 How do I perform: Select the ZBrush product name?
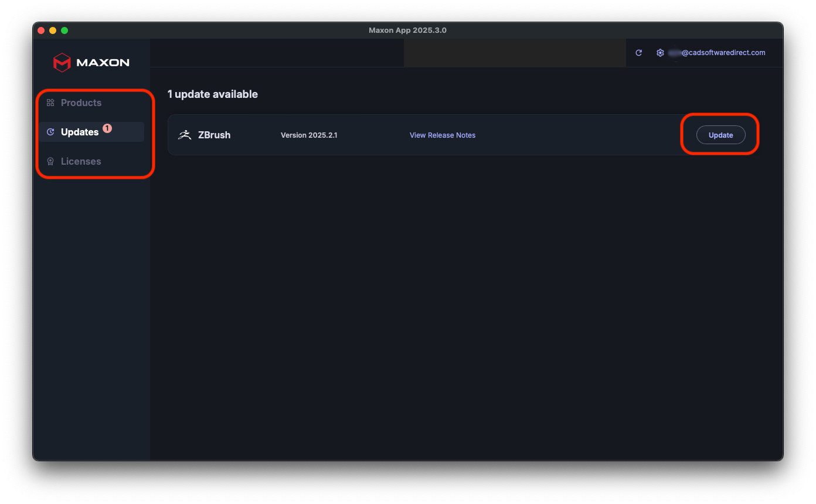click(x=214, y=135)
